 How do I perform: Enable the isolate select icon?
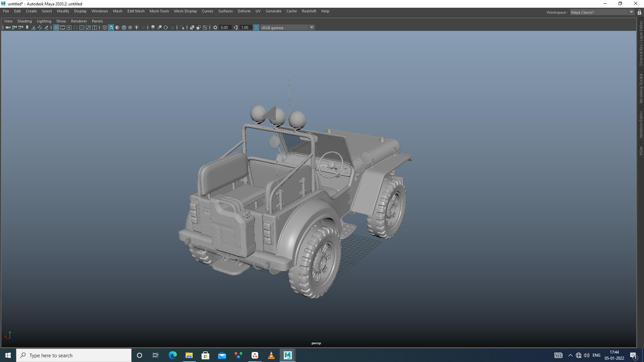click(182, 27)
